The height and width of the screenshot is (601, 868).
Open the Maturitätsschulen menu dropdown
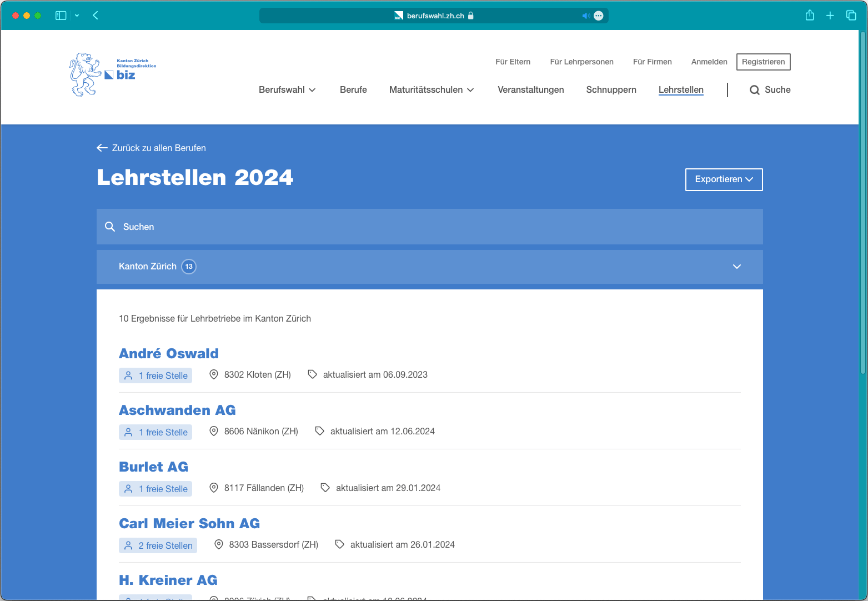[x=432, y=90]
